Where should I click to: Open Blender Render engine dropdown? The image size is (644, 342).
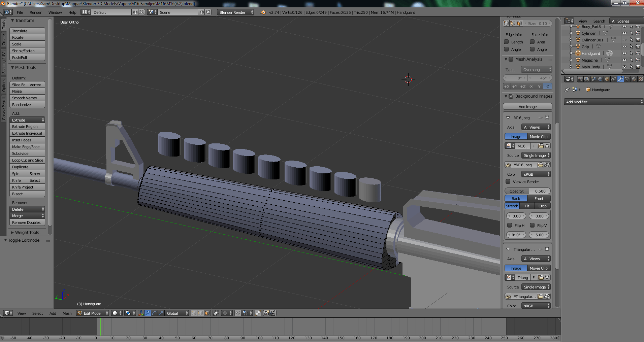coord(236,12)
